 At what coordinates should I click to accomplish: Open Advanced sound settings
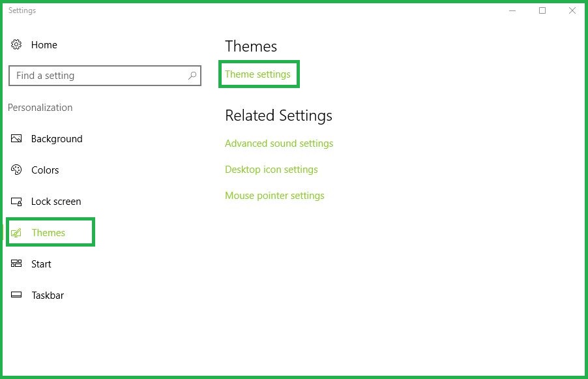(279, 144)
